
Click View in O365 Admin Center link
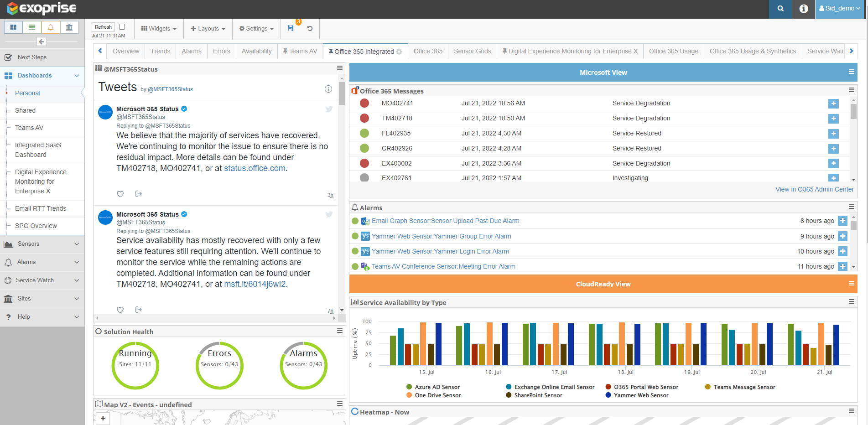click(x=814, y=189)
